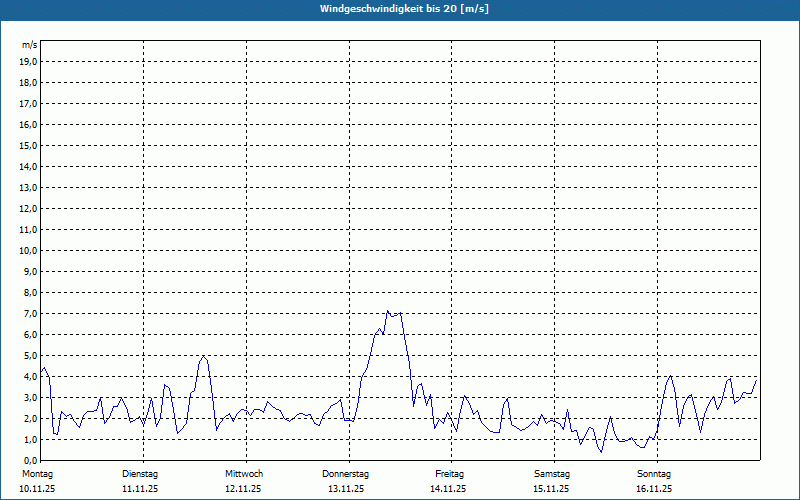
Task: Select the "Dienstag" day label
Action: coord(140,473)
